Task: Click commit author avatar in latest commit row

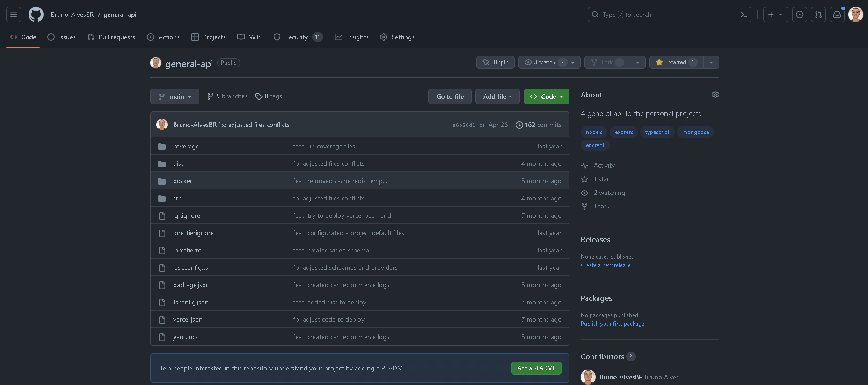Action: coord(162,125)
